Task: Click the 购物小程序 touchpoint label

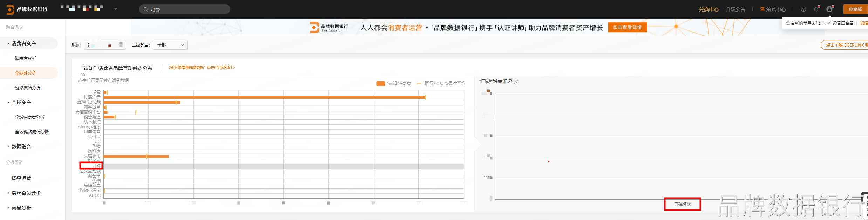Action: click(x=90, y=191)
